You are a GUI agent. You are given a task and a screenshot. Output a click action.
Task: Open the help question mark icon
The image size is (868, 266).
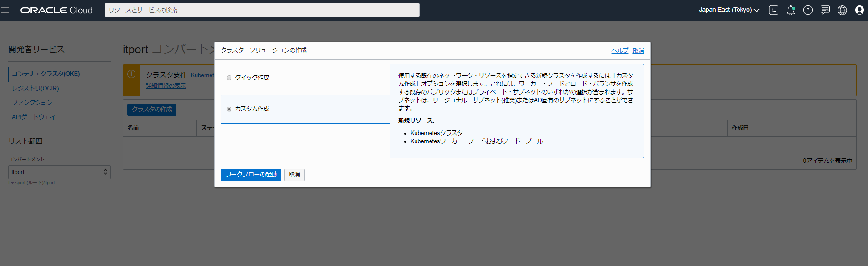pos(808,10)
